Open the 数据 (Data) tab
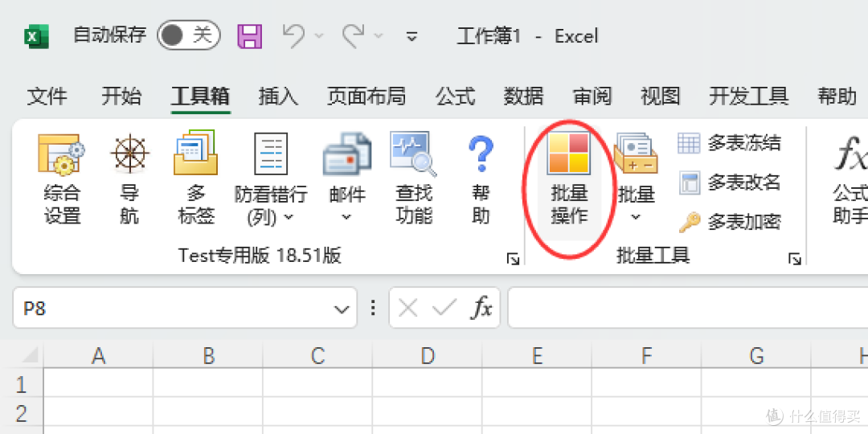868x434 pixels. (523, 96)
